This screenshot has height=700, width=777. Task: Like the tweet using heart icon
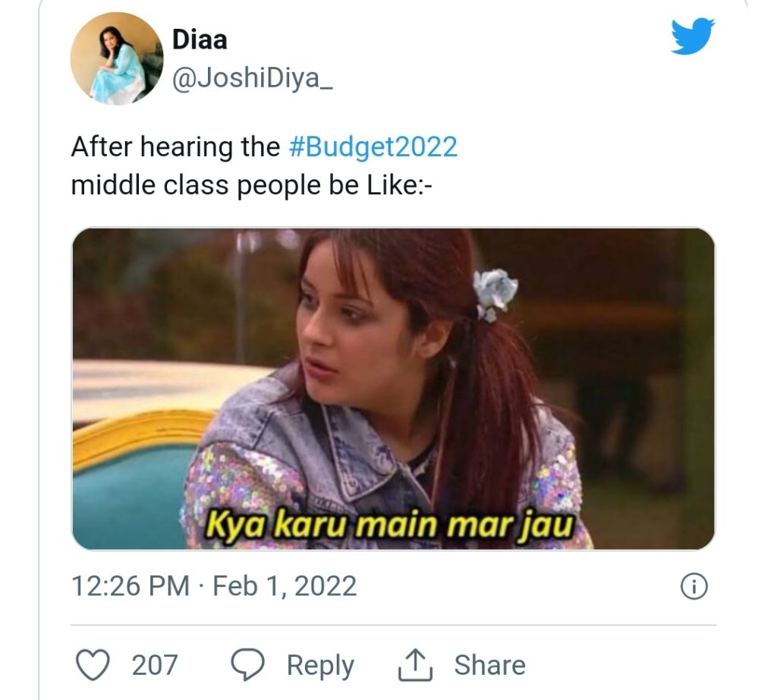pos(93,664)
